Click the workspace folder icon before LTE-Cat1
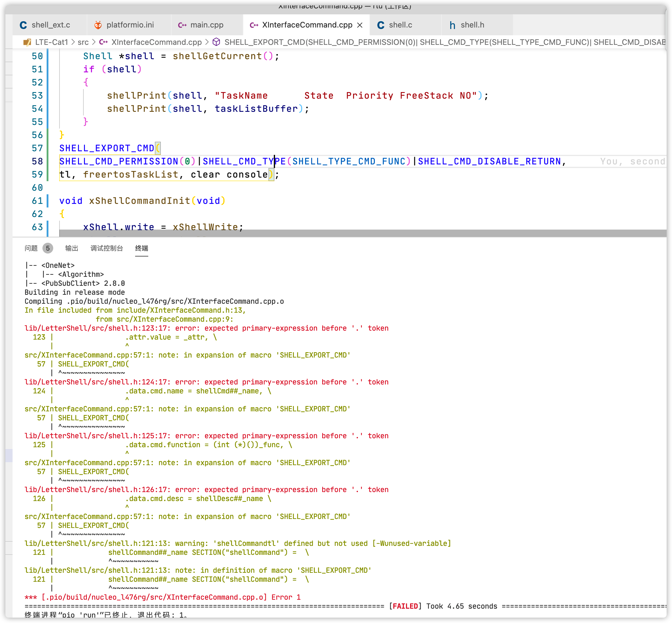 click(27, 42)
